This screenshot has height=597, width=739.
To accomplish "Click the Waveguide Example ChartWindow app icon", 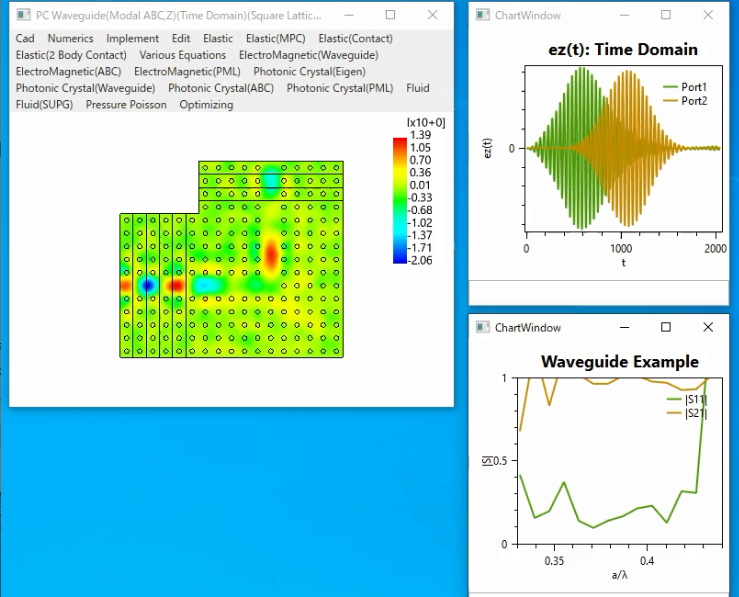I will [482, 327].
